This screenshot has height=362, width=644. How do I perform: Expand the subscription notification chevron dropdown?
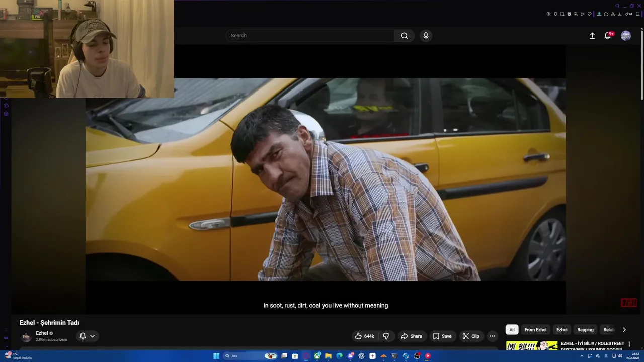point(92,336)
